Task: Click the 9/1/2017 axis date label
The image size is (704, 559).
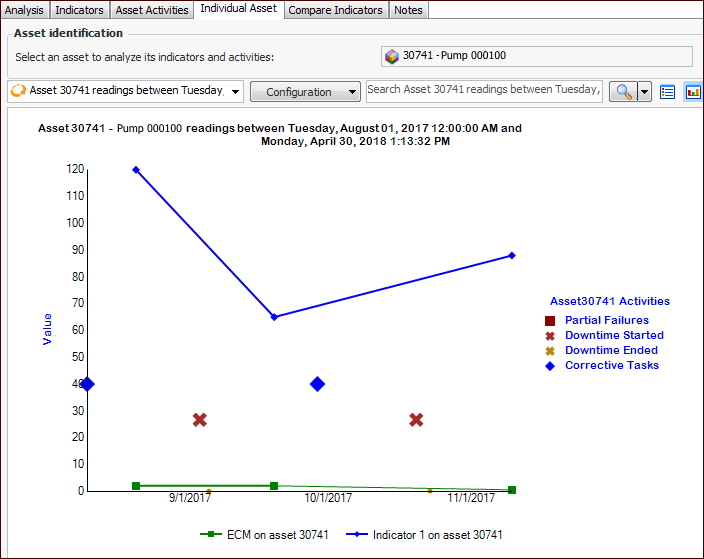Action: tap(189, 498)
